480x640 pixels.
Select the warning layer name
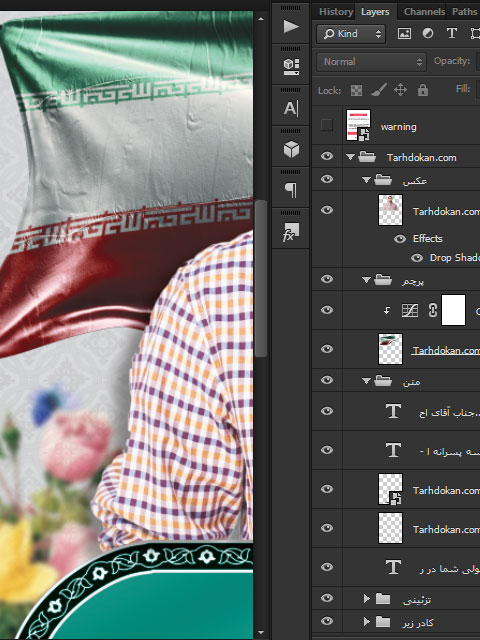tap(398, 127)
